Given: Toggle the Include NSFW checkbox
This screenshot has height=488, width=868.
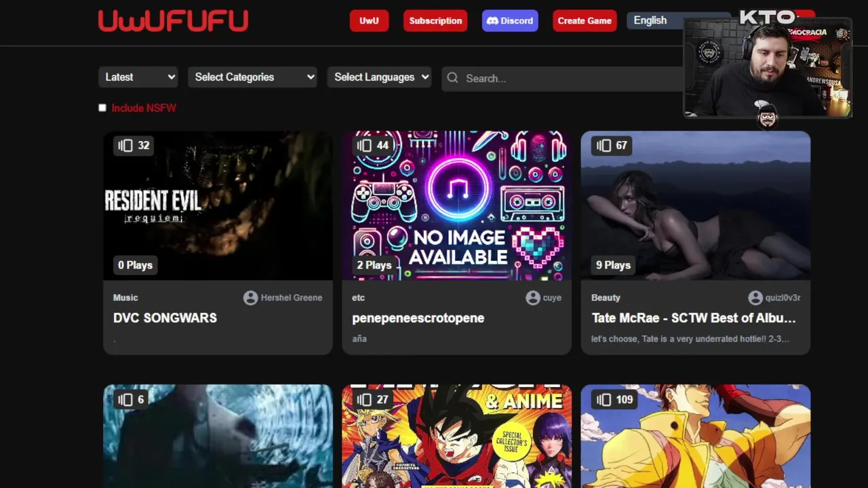Looking at the screenshot, I should coord(102,108).
